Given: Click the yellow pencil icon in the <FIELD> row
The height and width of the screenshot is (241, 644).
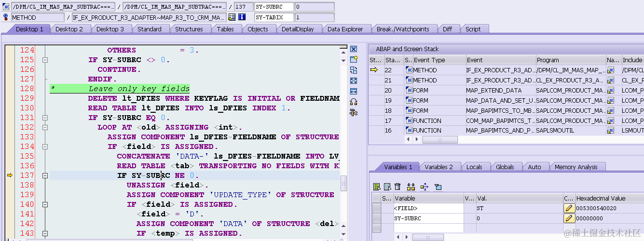Looking at the screenshot, I should tap(569, 208).
